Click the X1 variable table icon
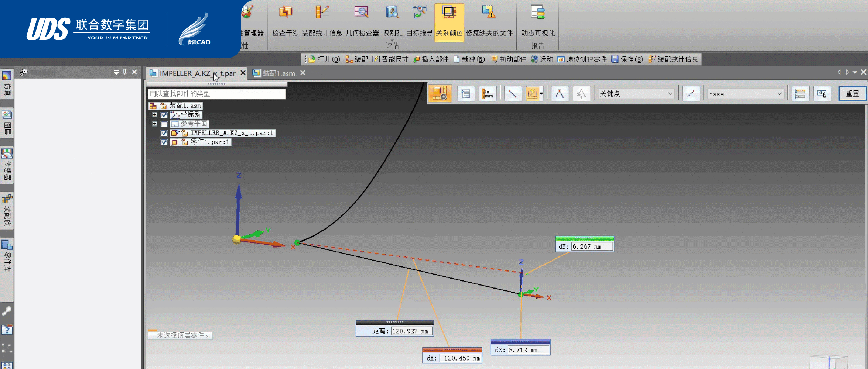This screenshot has height=369, width=868. pos(822,94)
